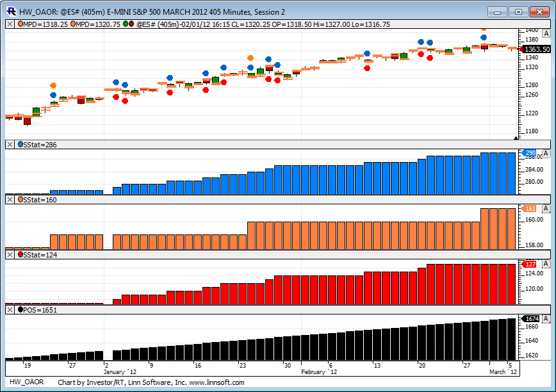Image resolution: width=556 pixels, height=392 pixels.
Task: Toggle the A button on POS pane
Action: click(x=545, y=318)
